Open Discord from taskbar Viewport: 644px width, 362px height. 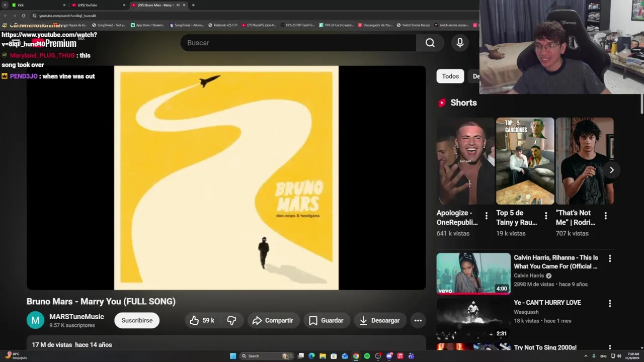tap(389, 356)
